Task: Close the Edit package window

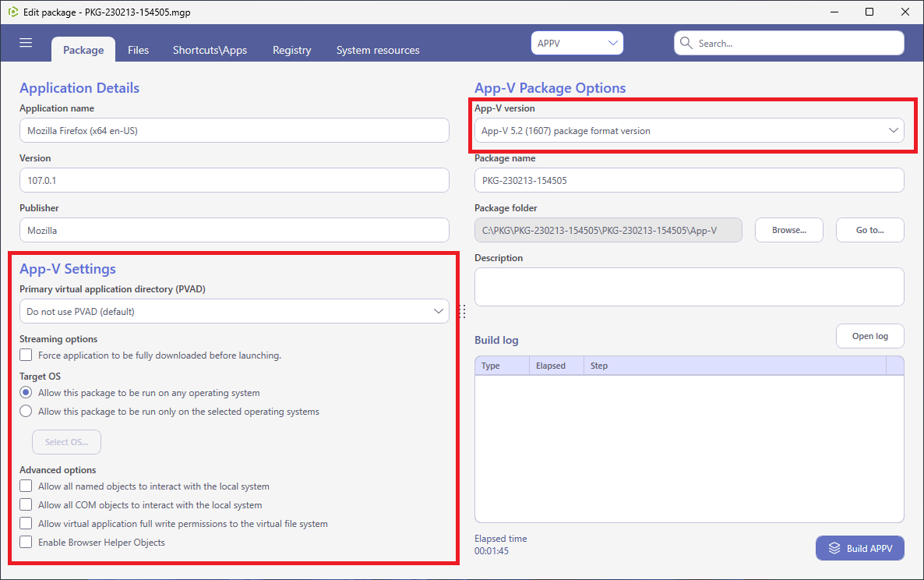Action: coord(905,12)
